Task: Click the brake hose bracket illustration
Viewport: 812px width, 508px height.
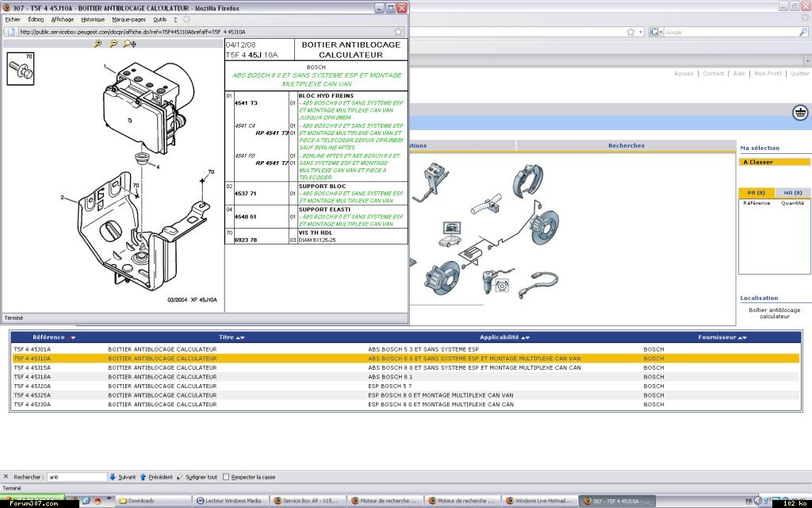Action: (487, 204)
